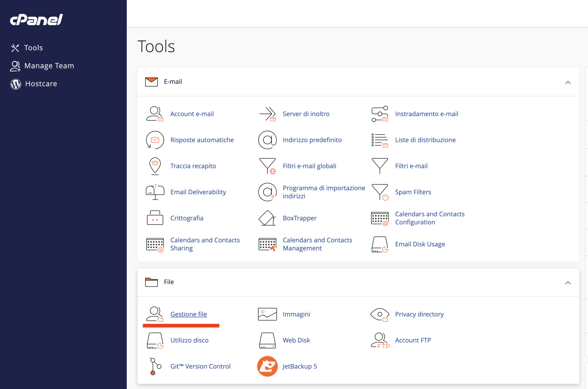Open Spam Filters link
Viewport: 588px width, 389px height.
click(413, 192)
